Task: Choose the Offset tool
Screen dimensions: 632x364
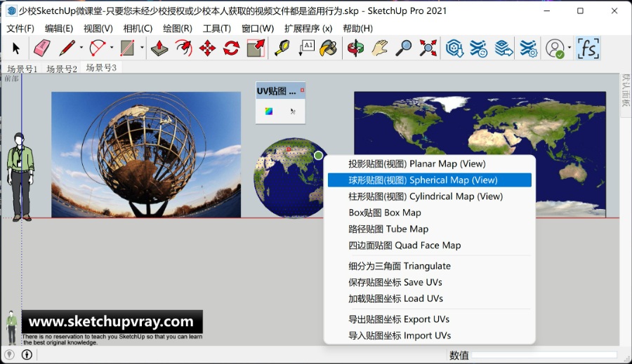Action: 183,48
